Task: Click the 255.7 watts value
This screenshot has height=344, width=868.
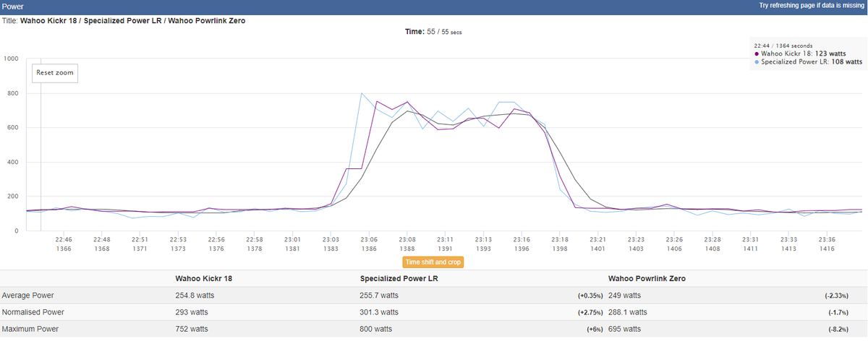Action: tap(379, 296)
